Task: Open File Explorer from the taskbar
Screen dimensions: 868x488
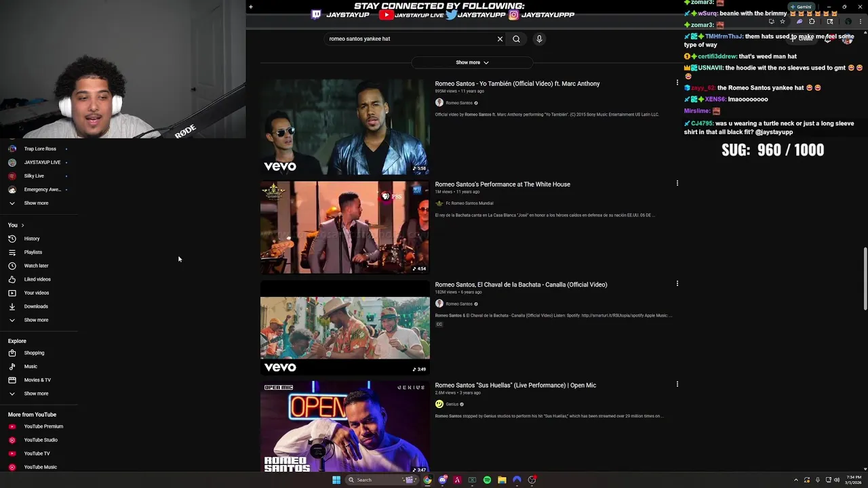Action: coord(502,480)
